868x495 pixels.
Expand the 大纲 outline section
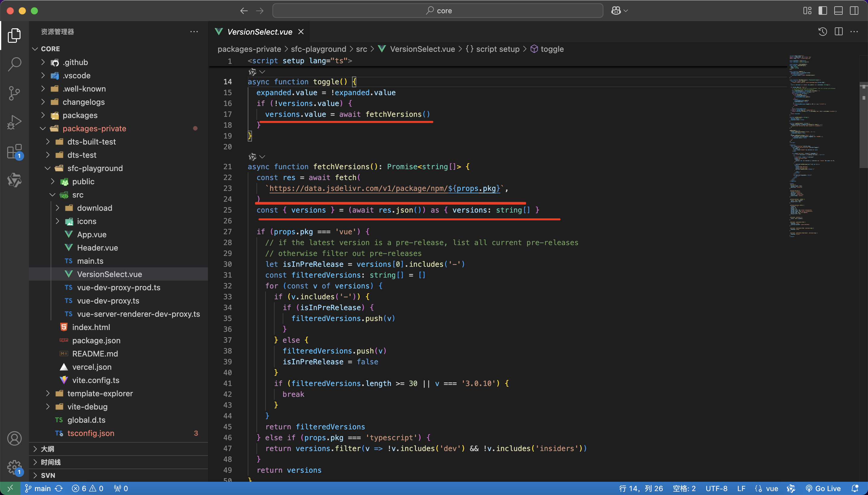[47, 449]
